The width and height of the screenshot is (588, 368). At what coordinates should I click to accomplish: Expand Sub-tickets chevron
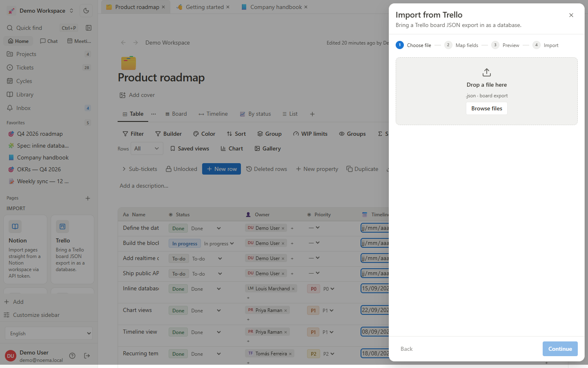coord(124,169)
